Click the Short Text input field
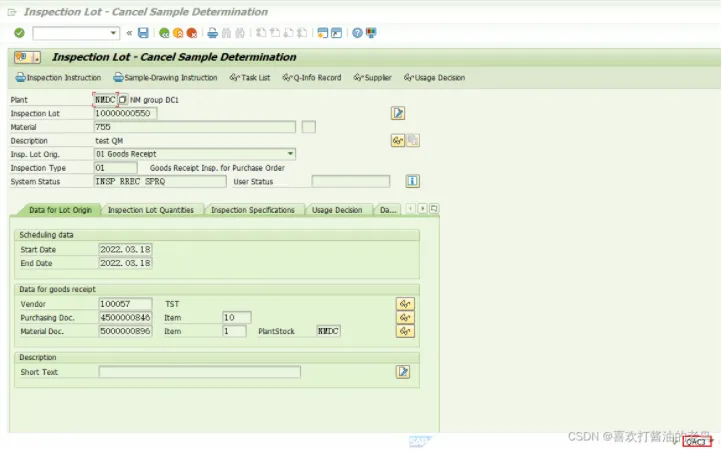The height and width of the screenshot is (453, 722). (x=199, y=372)
